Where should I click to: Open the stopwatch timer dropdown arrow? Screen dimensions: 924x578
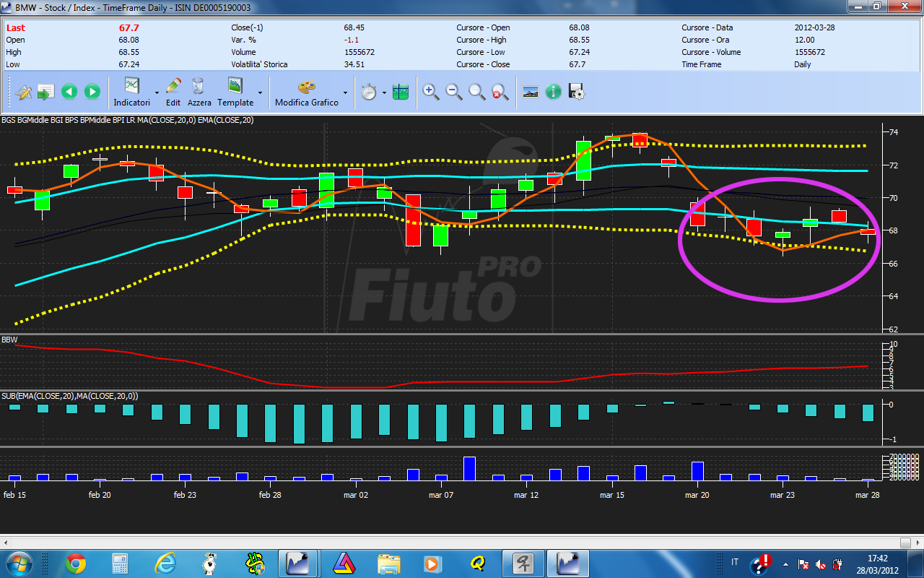point(384,92)
